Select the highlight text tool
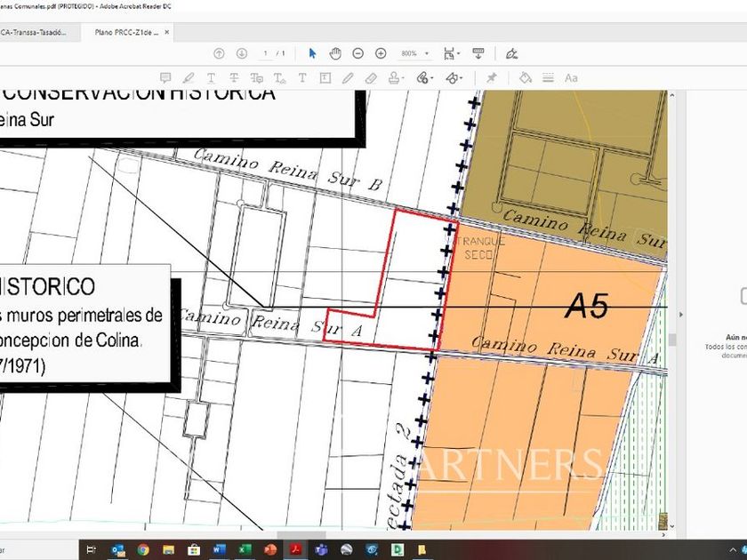Image resolution: width=747 pixels, height=560 pixels. pyautogui.click(x=189, y=78)
